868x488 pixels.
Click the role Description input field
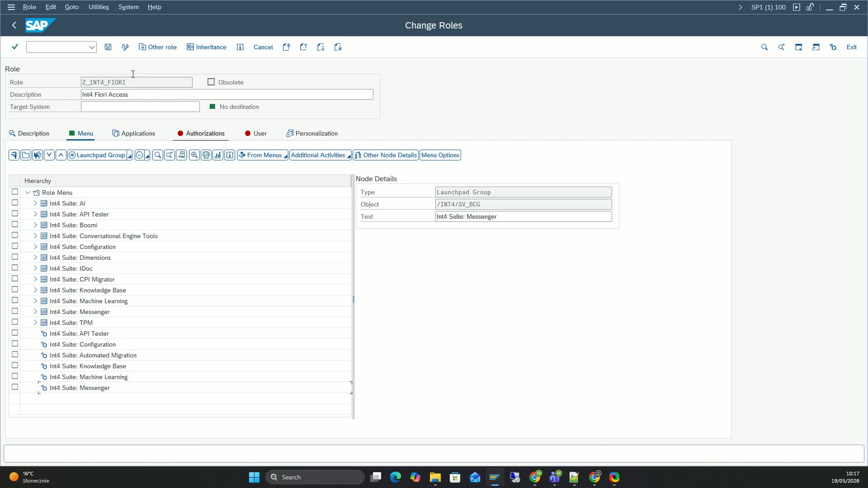coord(227,94)
